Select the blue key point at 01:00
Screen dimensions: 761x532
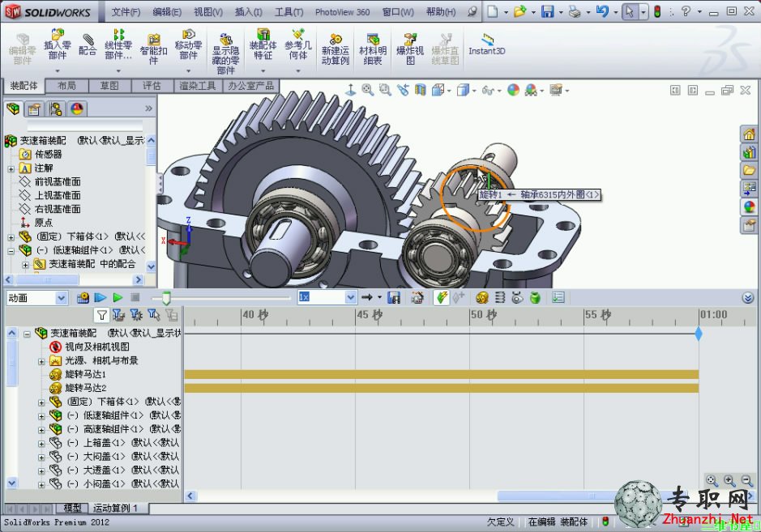point(699,334)
